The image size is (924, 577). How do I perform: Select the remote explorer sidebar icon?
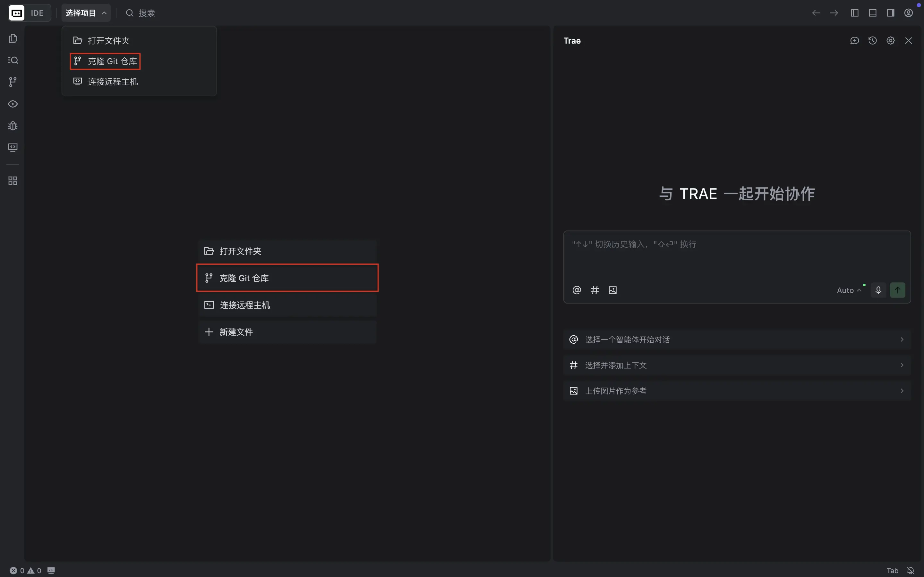click(x=13, y=147)
